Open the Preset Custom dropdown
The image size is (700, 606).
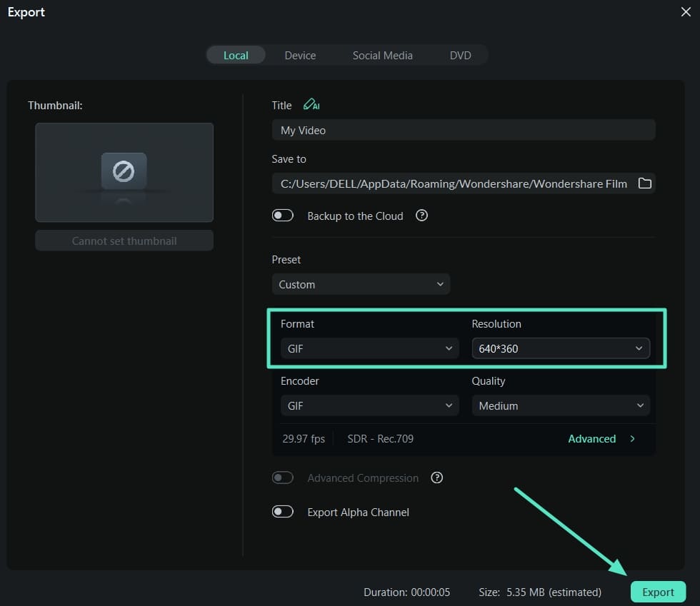click(x=361, y=284)
